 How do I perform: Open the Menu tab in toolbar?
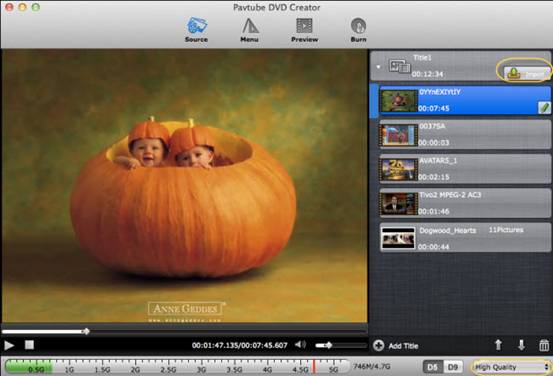click(250, 30)
